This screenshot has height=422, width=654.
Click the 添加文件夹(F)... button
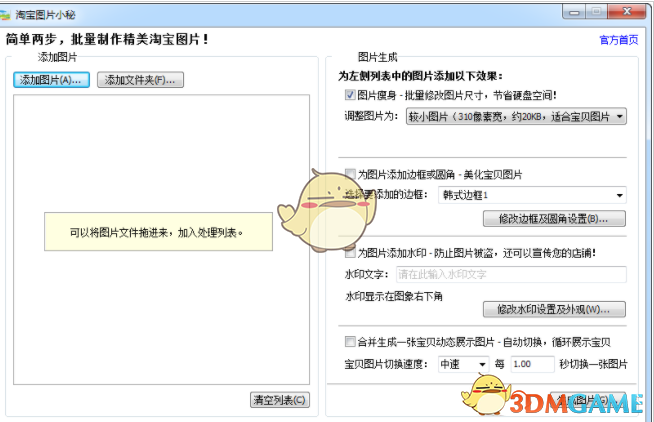point(140,80)
